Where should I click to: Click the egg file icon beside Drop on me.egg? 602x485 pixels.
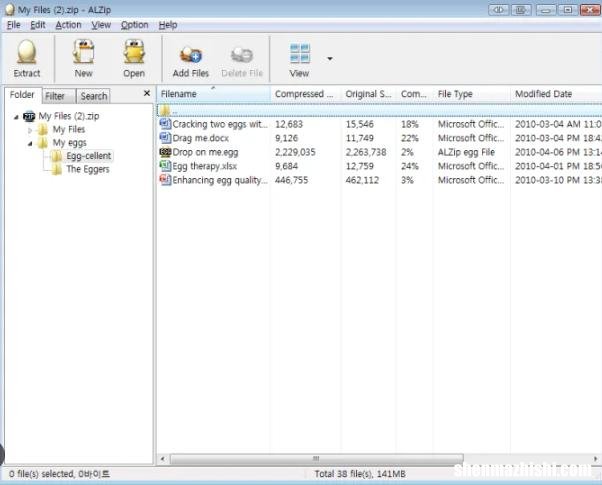(165, 152)
